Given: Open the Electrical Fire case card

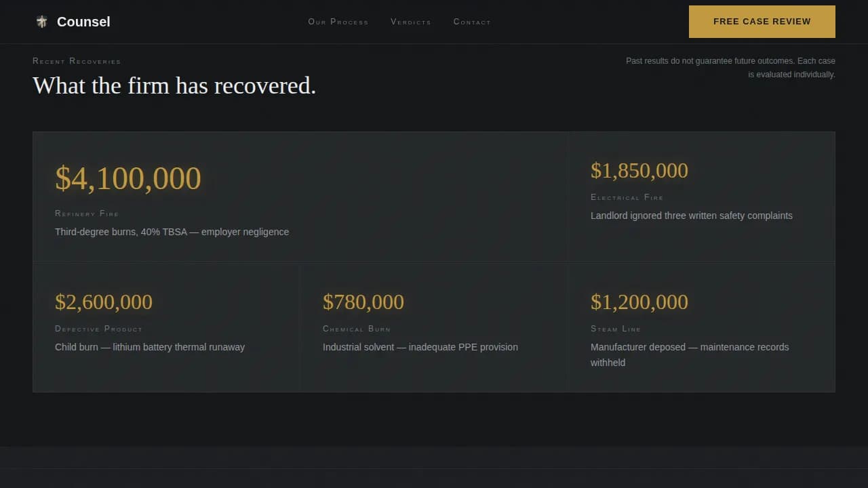Looking at the screenshot, I should (701, 197).
